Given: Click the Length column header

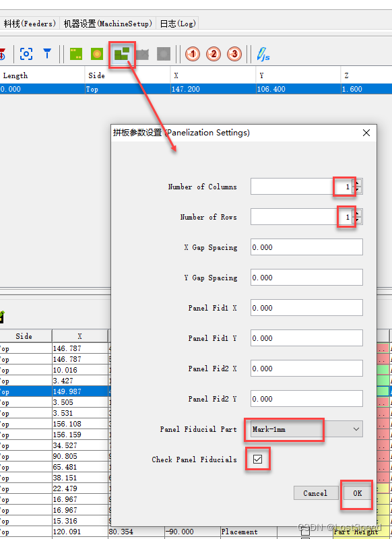Looking at the screenshot, I should point(42,75).
